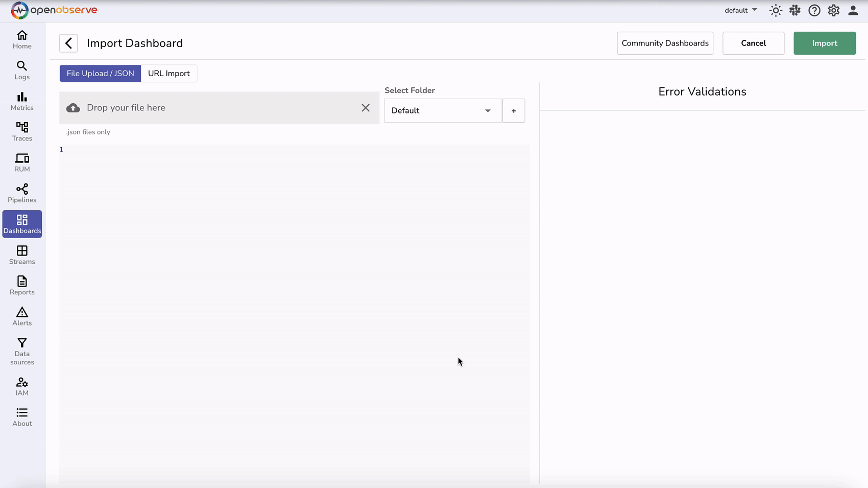This screenshot has width=868, height=488.
Task: Click the Slack community icon
Action: (x=794, y=10)
